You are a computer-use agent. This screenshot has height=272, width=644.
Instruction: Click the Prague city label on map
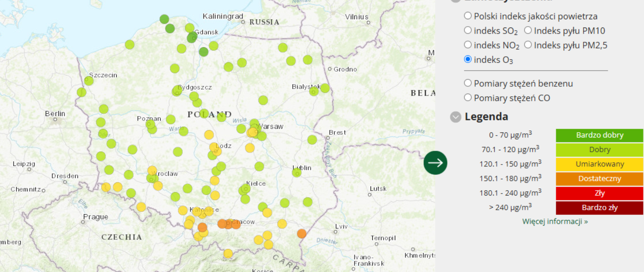click(x=96, y=217)
